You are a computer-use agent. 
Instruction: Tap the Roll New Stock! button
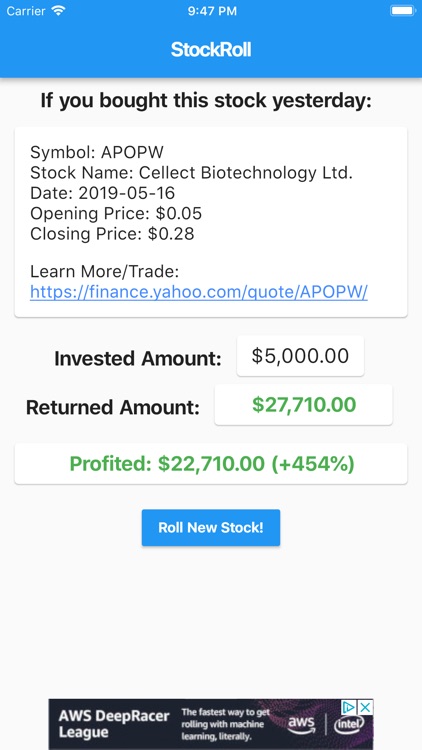tap(211, 528)
